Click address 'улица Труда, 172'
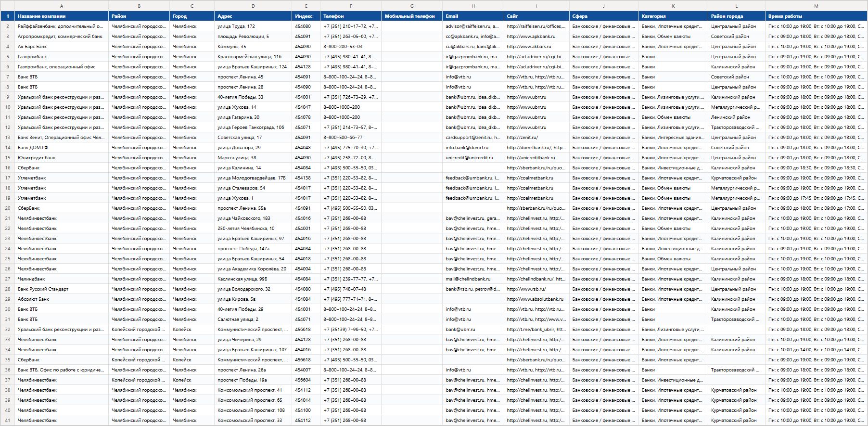The image size is (868, 434). point(253,26)
